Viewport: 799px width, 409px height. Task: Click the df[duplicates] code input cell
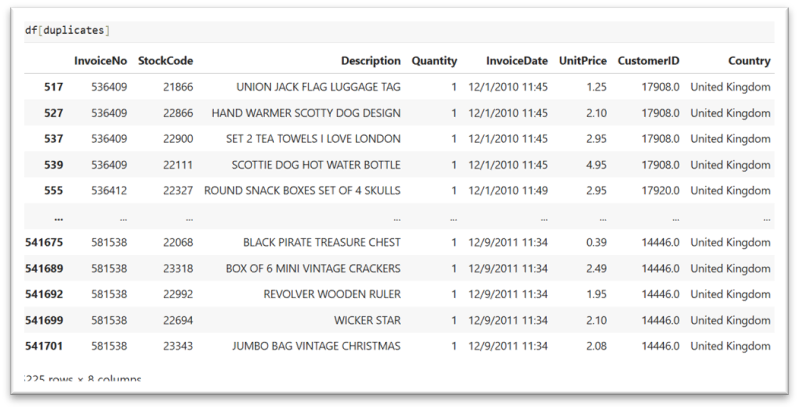coord(400,31)
